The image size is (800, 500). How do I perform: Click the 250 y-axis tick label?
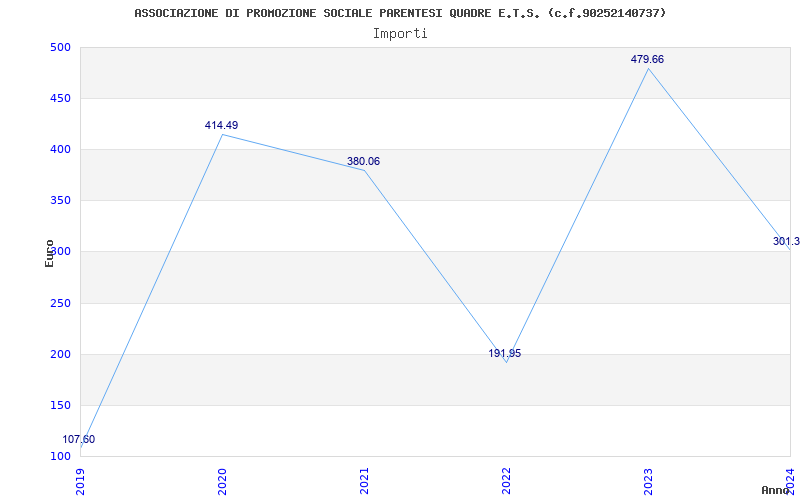pyautogui.click(x=60, y=304)
